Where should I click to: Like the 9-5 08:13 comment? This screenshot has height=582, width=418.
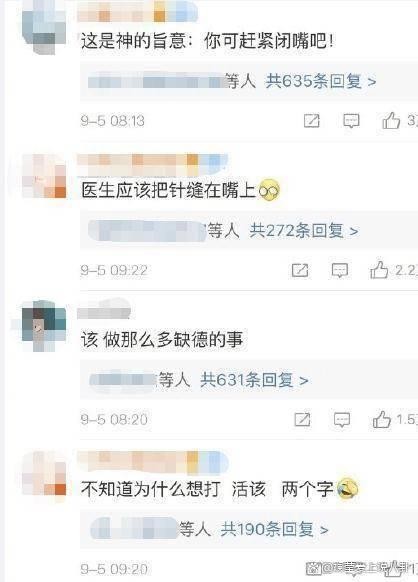click(391, 120)
